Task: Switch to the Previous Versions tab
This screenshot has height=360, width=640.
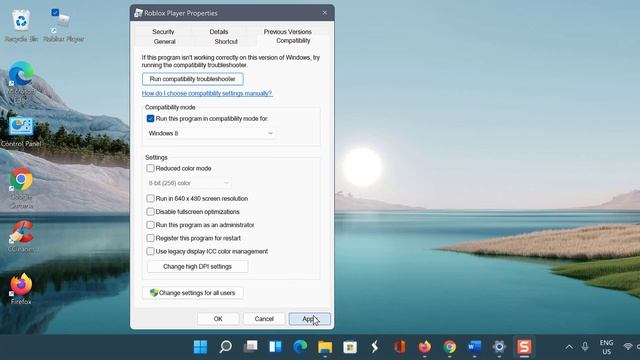Action: coord(287,32)
